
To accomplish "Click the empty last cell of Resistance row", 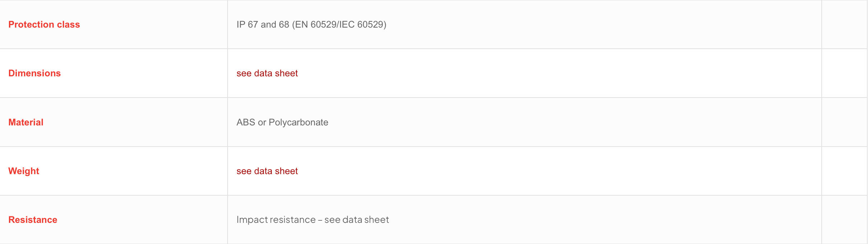I will click(x=844, y=220).
